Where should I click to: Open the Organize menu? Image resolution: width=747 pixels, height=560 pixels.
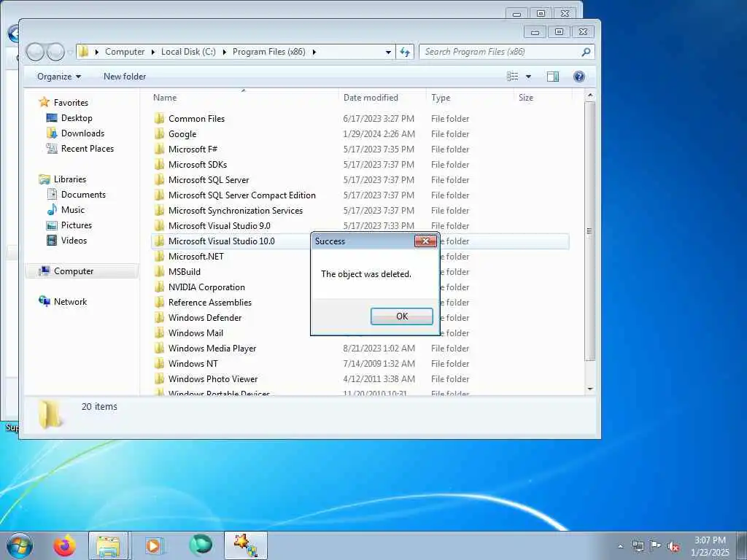point(59,77)
